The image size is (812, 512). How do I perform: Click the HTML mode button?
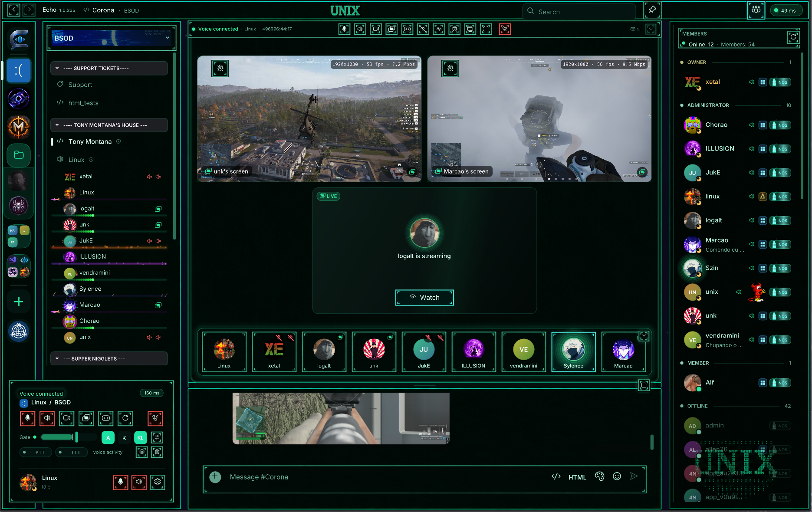click(x=577, y=477)
